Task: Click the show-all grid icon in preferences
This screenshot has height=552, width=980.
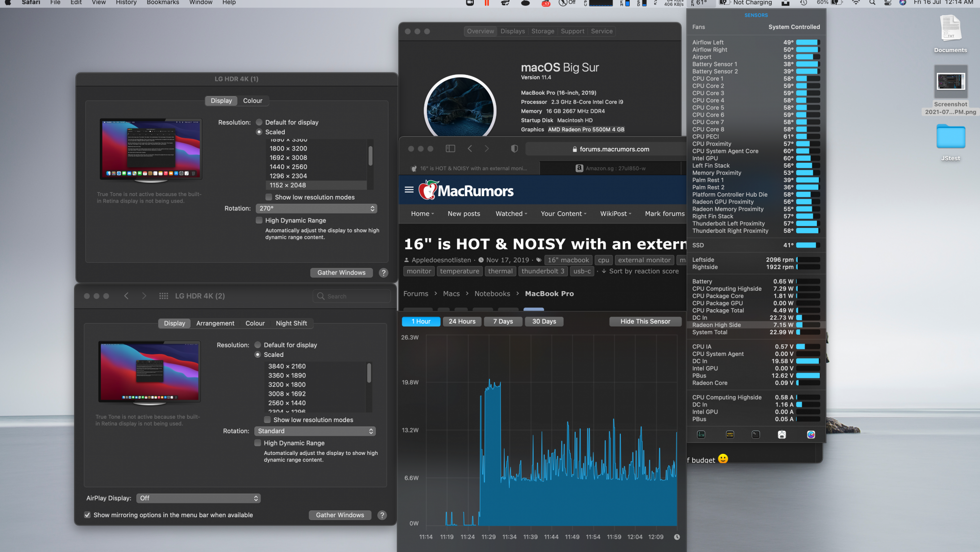Action: [164, 296]
